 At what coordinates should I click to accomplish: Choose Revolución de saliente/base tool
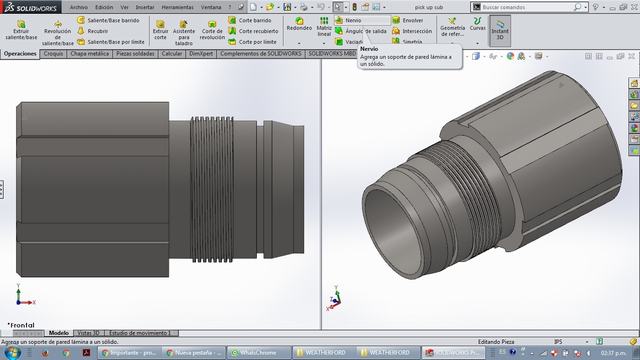tap(58, 33)
